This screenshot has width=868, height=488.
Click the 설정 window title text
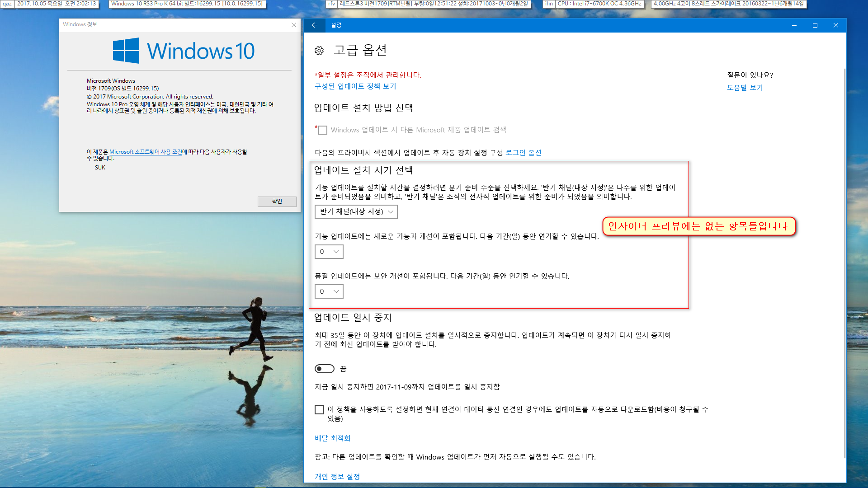tap(336, 25)
